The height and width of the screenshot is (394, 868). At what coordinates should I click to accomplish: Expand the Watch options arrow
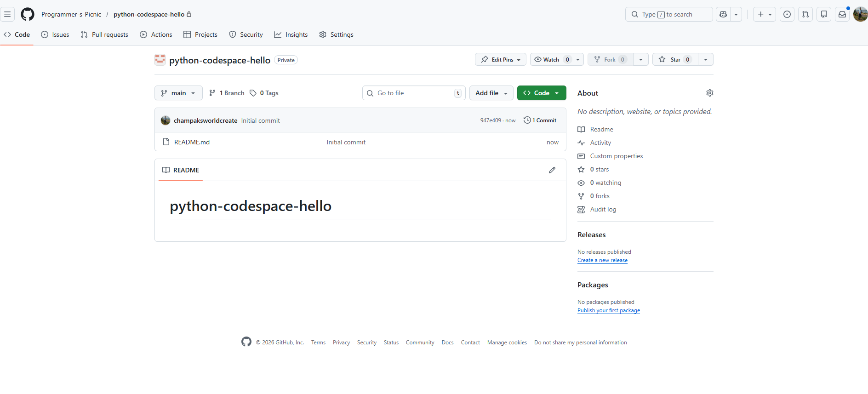point(578,59)
